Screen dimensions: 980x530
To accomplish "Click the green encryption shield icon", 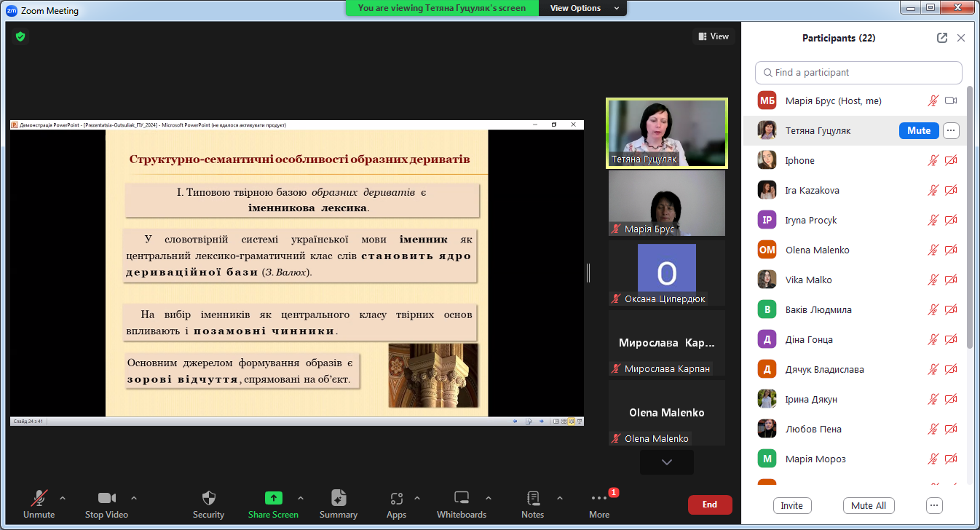I will tap(20, 36).
